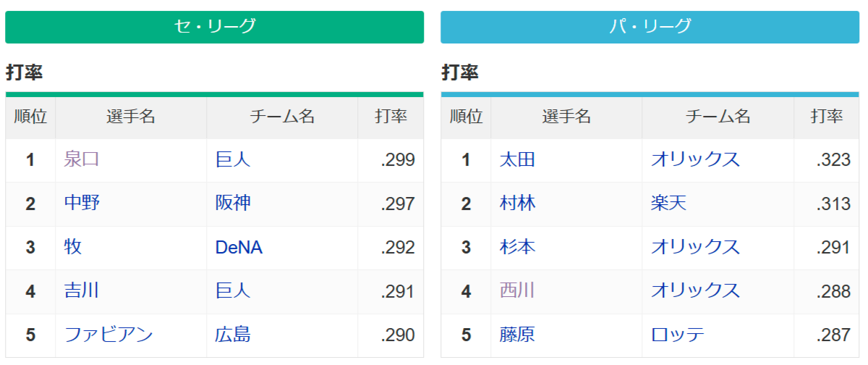Open player link 村林

[517, 204]
